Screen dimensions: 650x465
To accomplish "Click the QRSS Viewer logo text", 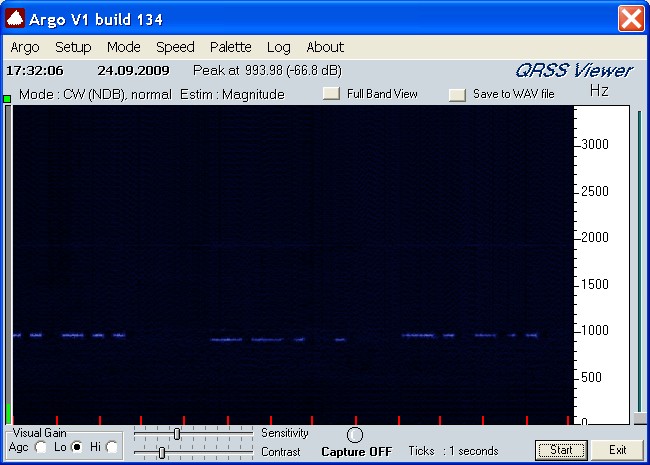I will point(574,70).
